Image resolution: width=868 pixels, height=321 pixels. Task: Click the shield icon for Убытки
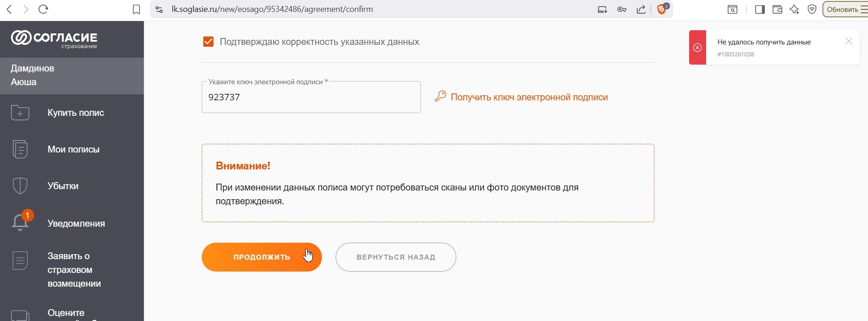click(20, 186)
